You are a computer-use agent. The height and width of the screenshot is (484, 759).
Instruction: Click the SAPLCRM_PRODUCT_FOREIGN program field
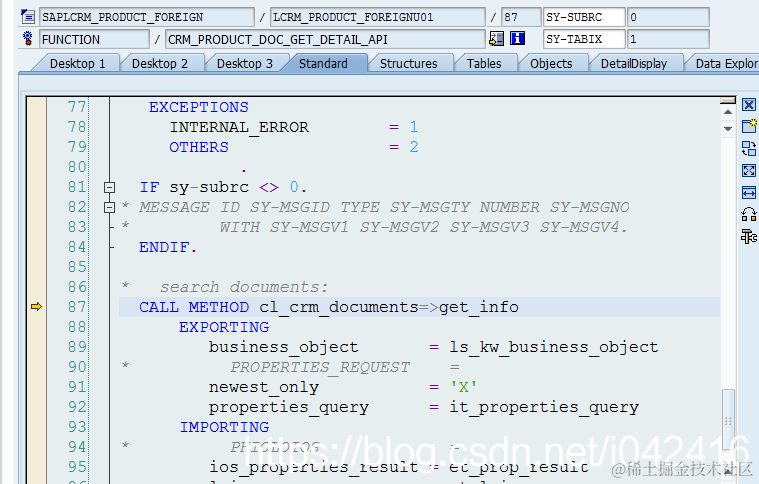146,17
